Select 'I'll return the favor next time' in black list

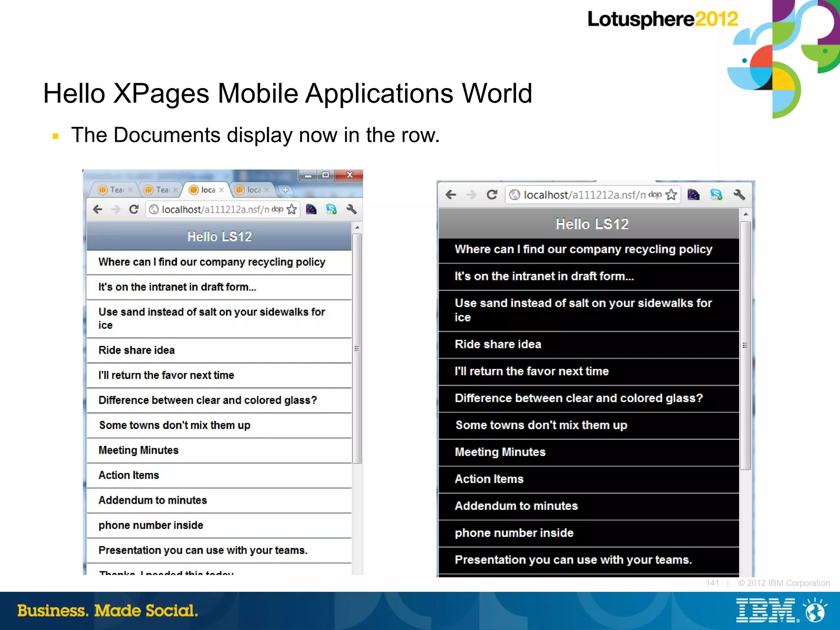(x=589, y=372)
